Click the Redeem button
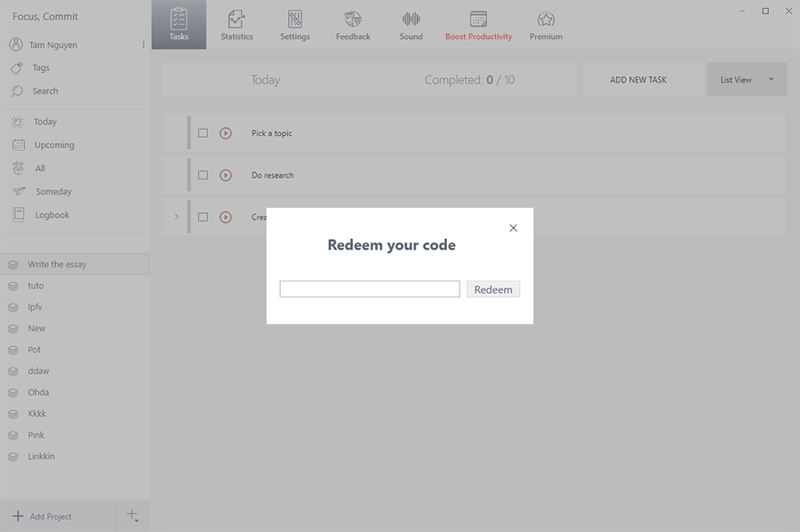Screen dimensions: 800x532 point(493,290)
